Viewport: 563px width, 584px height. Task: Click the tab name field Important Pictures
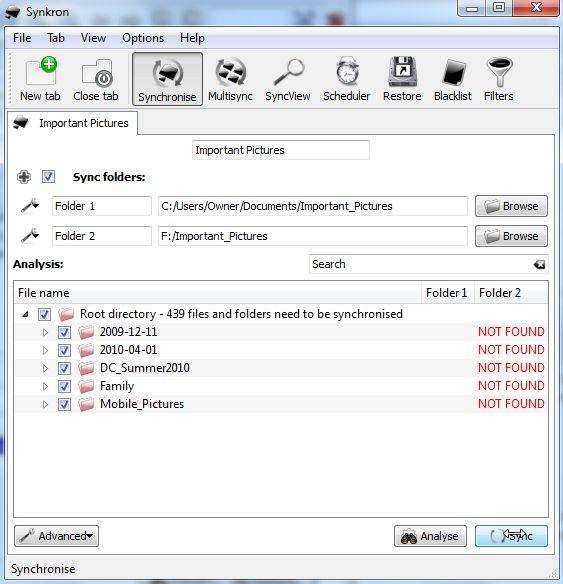pos(281,150)
